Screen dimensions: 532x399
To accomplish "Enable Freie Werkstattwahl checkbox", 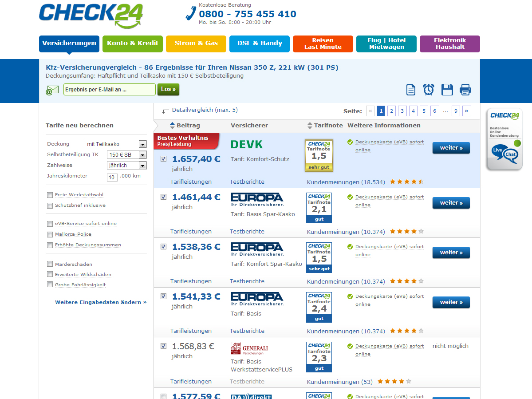I will [50, 195].
